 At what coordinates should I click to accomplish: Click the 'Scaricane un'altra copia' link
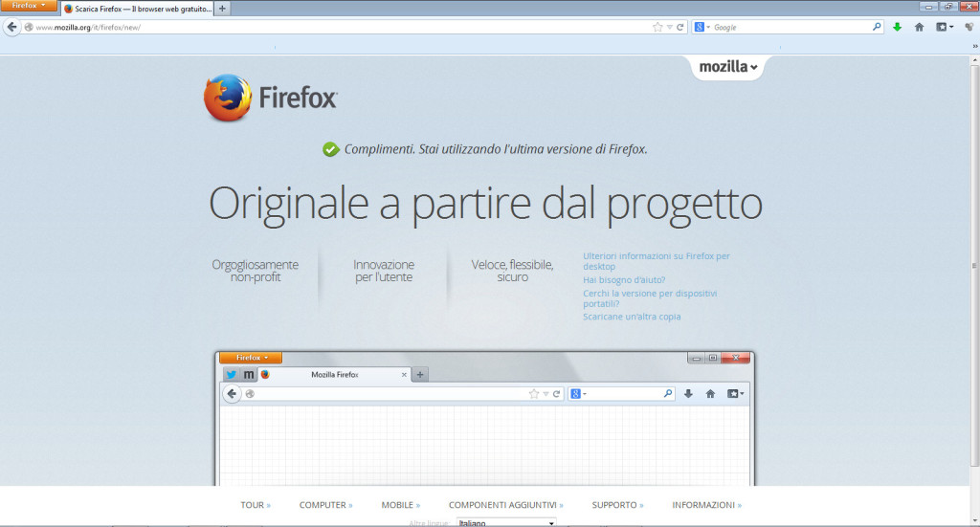632,317
